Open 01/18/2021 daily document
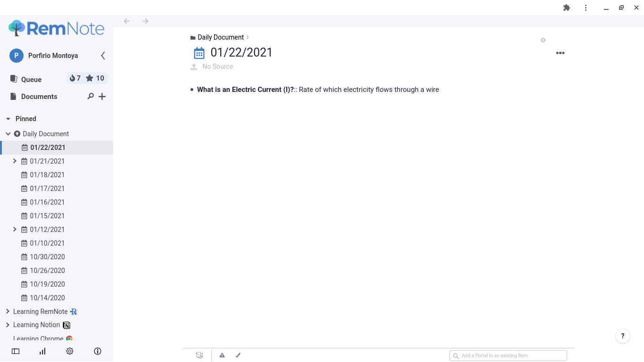This screenshot has width=644, height=362. 47,175
